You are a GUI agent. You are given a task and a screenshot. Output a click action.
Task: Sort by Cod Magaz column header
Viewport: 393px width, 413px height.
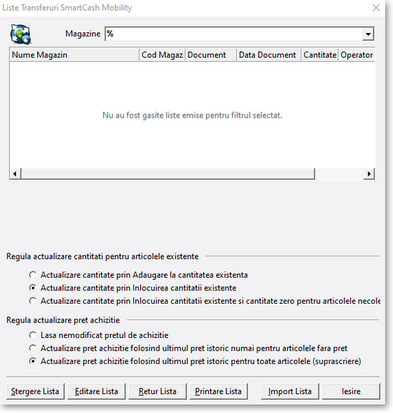pyautogui.click(x=162, y=55)
